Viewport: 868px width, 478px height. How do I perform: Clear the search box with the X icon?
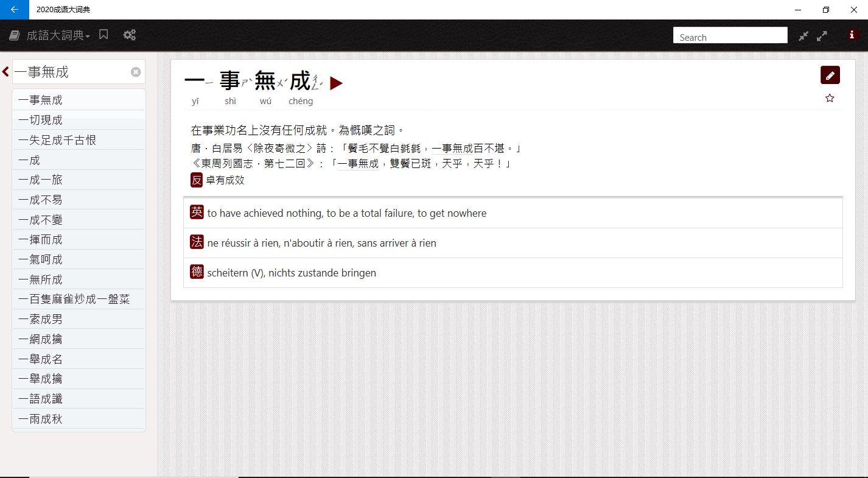click(135, 71)
